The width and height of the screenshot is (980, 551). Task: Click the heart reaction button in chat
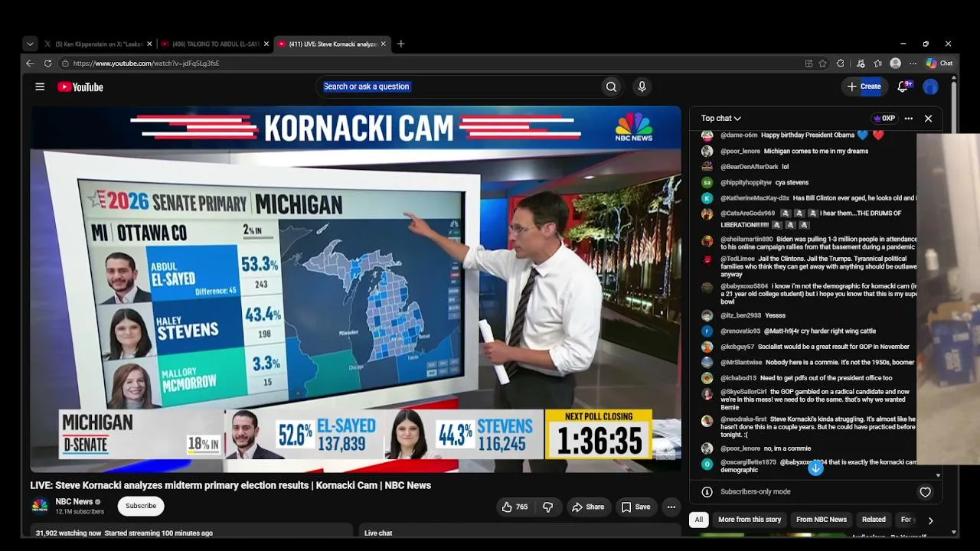click(925, 492)
